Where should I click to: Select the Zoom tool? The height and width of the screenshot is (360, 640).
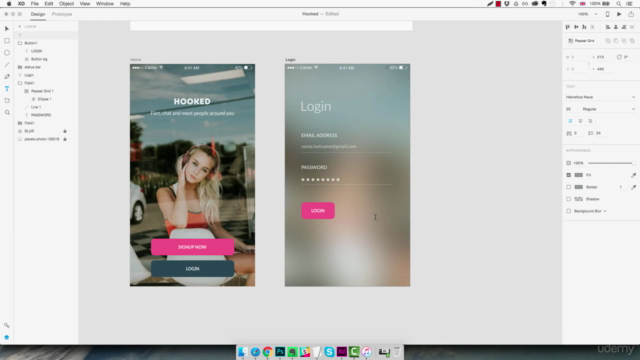[7, 112]
